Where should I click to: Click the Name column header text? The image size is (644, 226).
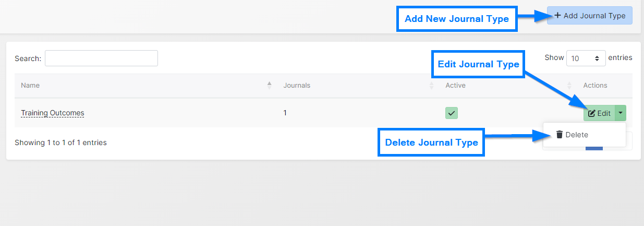click(30, 85)
